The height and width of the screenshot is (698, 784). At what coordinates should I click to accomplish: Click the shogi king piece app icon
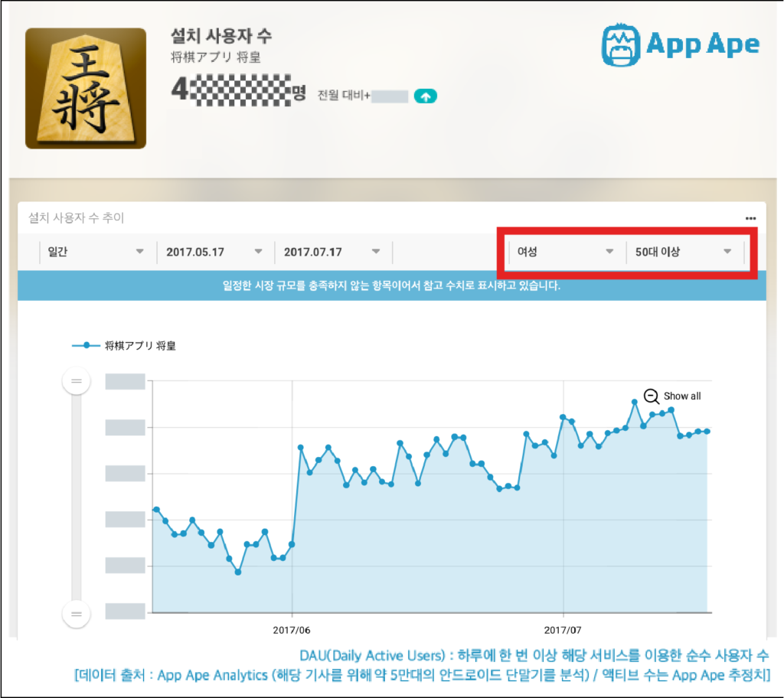pos(86,89)
